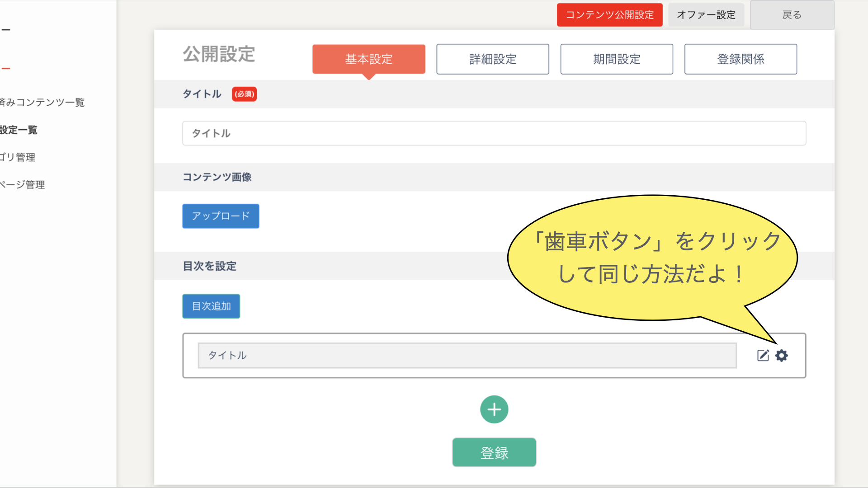Click the オファー設定 button

(x=706, y=15)
